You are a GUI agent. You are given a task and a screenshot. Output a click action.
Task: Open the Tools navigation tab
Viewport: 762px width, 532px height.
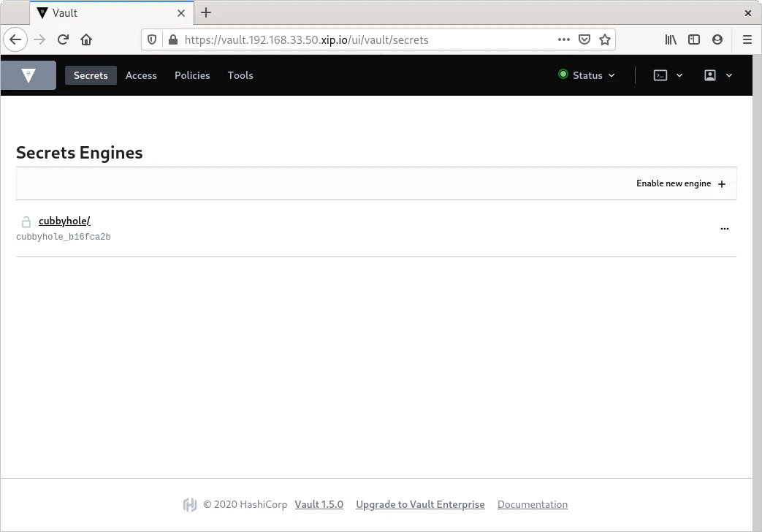tap(240, 75)
